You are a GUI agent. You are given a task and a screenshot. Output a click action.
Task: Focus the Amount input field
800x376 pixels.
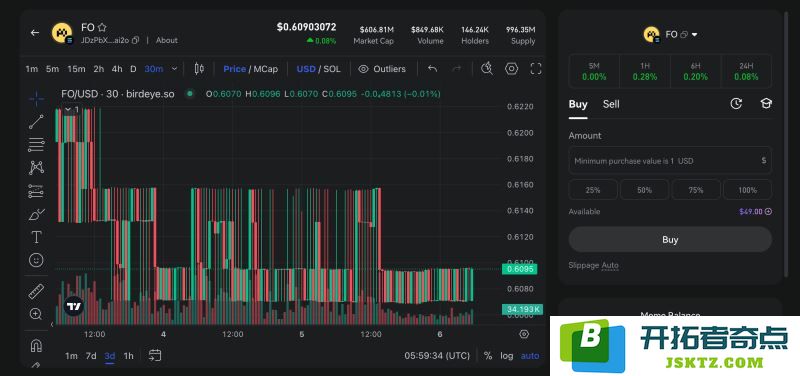pos(670,161)
